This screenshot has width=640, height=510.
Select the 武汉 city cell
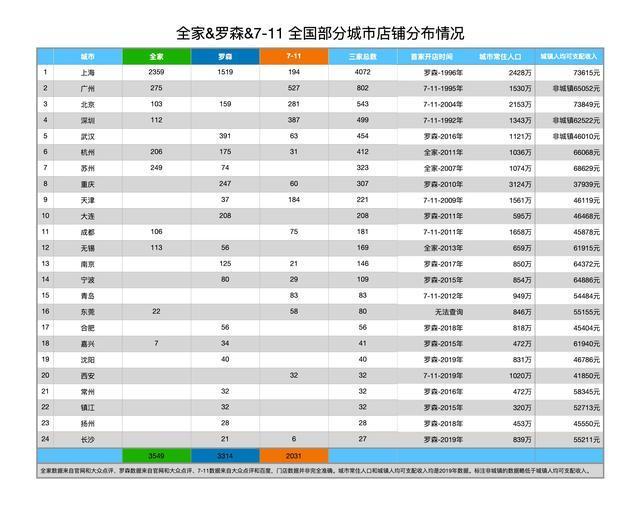tap(87, 136)
